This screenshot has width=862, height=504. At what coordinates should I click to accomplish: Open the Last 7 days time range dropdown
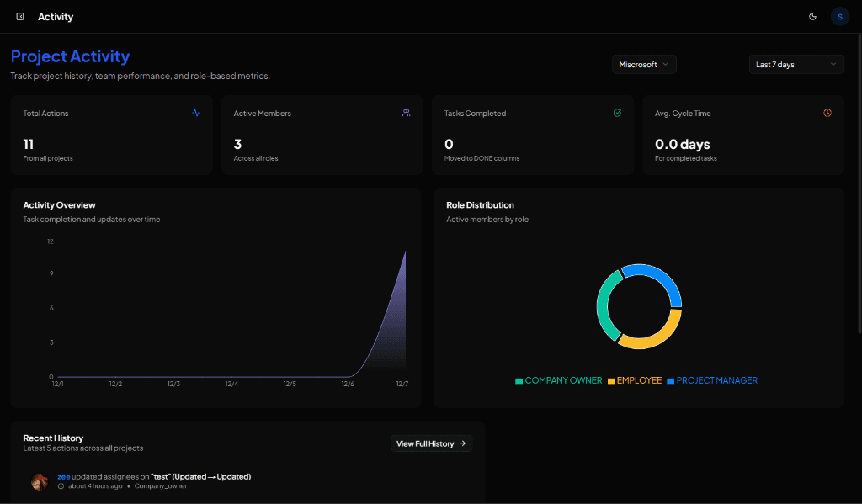point(795,64)
